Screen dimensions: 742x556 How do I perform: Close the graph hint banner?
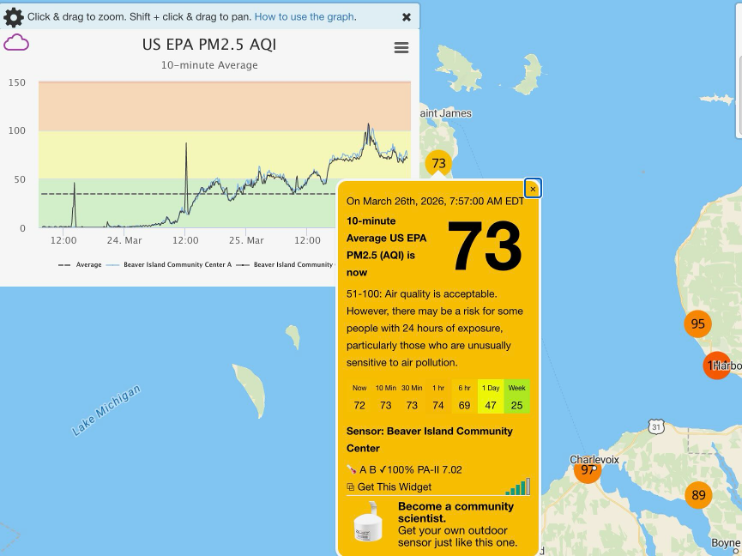pos(406,17)
